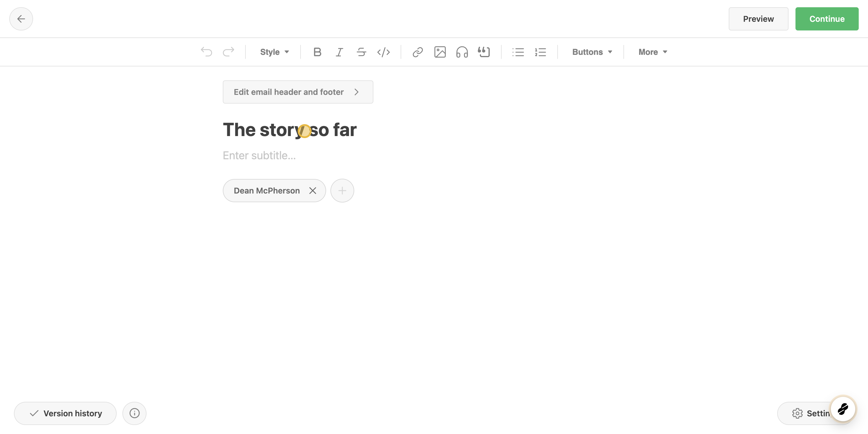Redo the last edit

228,52
